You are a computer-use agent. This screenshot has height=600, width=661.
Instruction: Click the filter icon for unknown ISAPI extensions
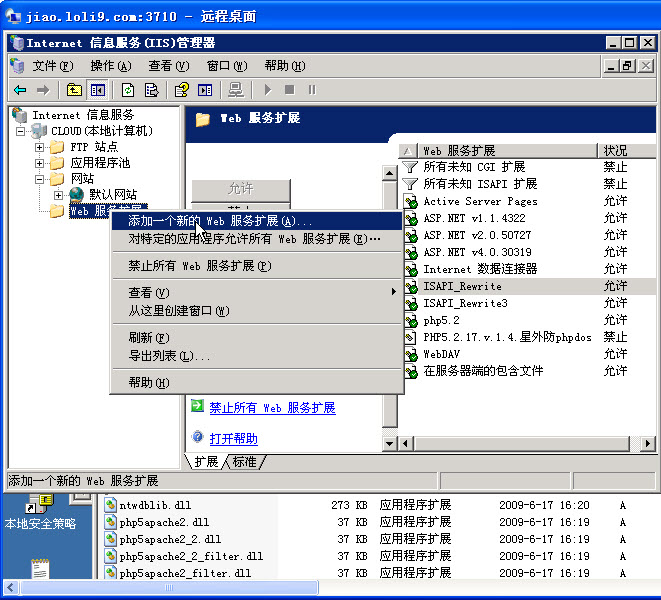pyautogui.click(x=410, y=184)
